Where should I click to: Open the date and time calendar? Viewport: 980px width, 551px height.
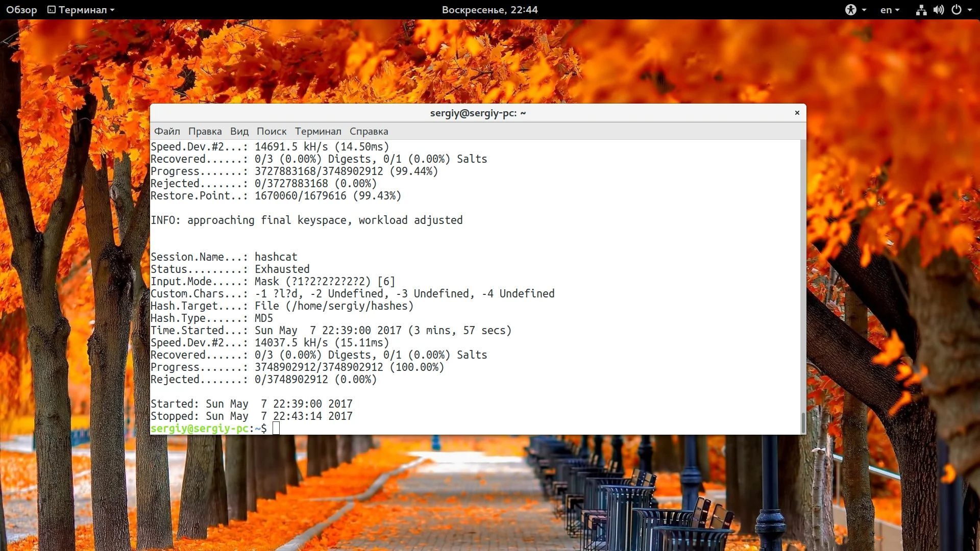point(489,10)
